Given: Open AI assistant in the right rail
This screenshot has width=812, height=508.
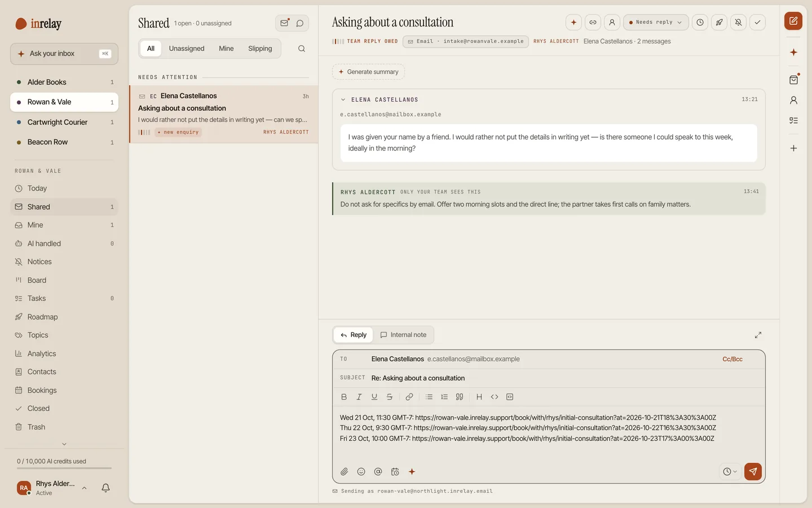Looking at the screenshot, I should (x=793, y=52).
